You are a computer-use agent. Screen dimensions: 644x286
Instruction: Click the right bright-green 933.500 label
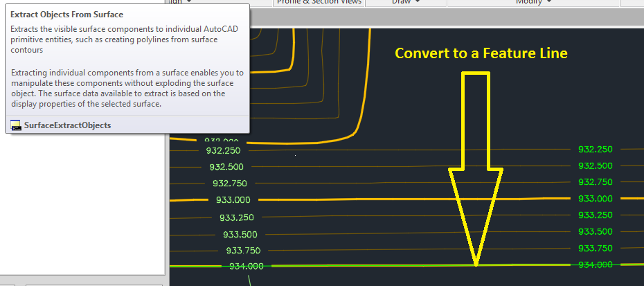(x=595, y=232)
